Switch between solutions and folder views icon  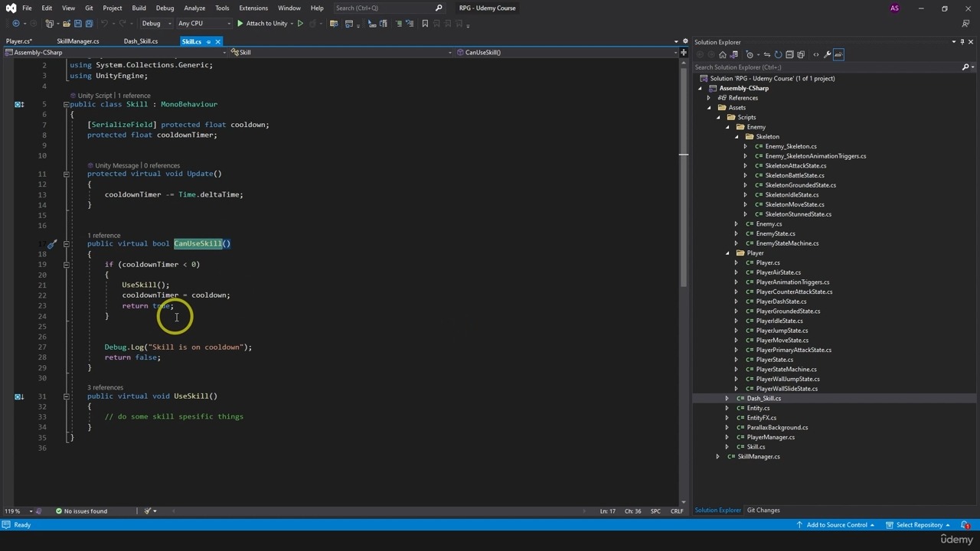[734, 54]
